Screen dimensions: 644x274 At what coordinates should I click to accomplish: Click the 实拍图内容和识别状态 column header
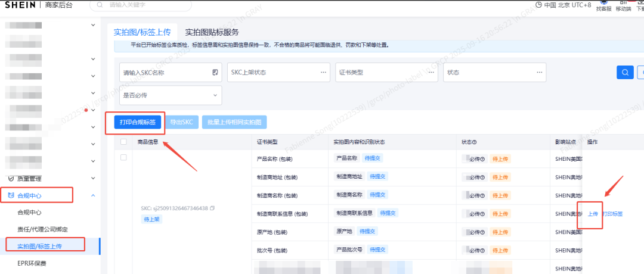click(x=359, y=142)
